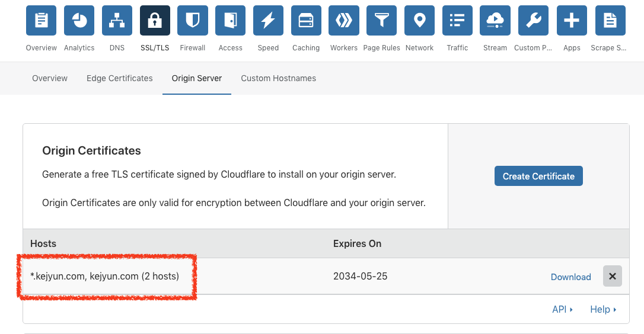Switch to the Edge Certificates tab
The height and width of the screenshot is (334, 644).
point(120,78)
